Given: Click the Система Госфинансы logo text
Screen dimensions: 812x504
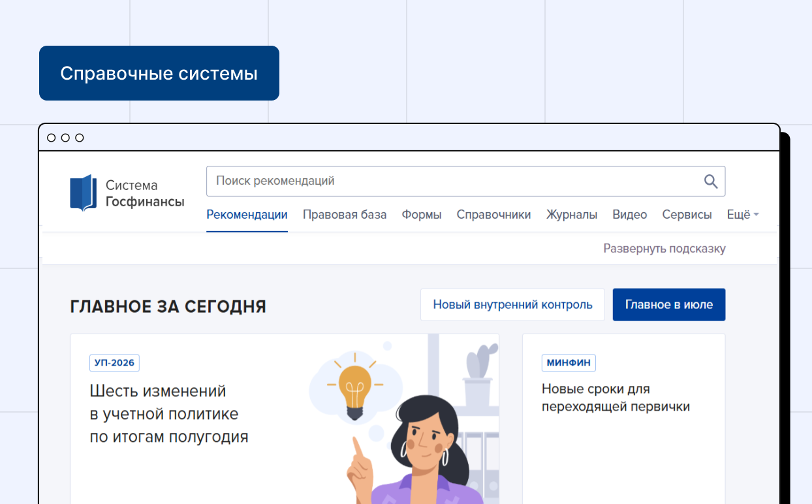Looking at the screenshot, I should click(145, 193).
